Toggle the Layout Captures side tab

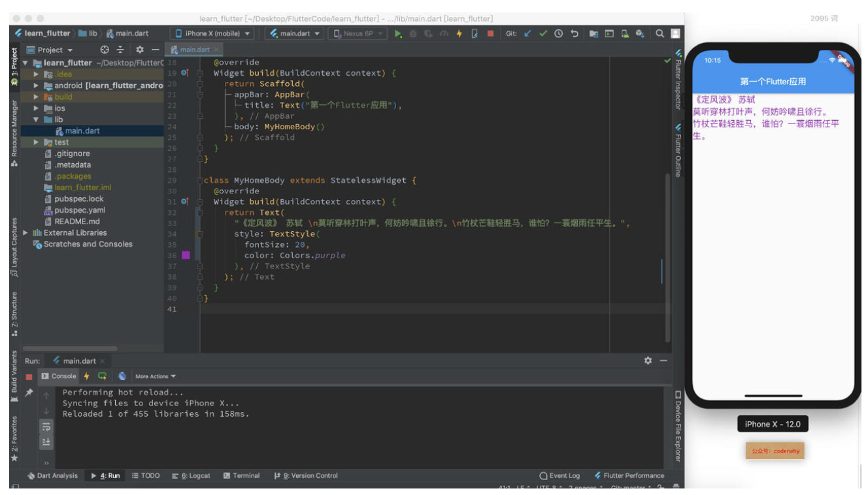(x=14, y=248)
